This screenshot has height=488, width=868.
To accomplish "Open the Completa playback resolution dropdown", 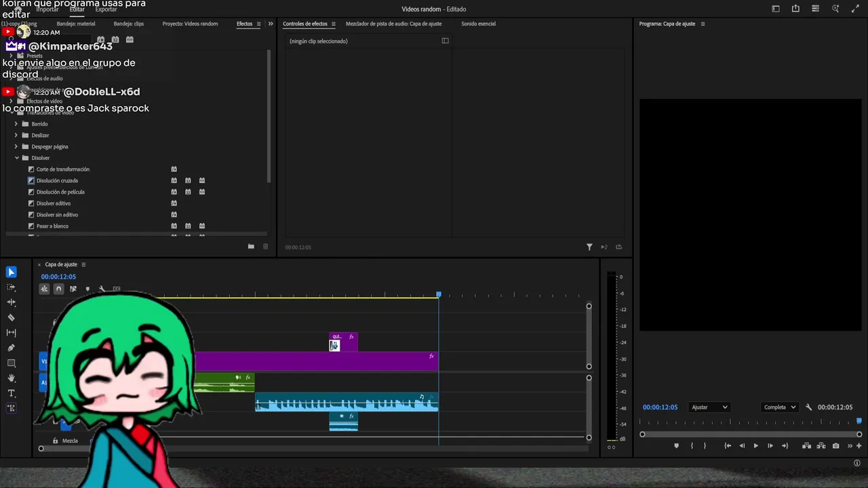I will tap(779, 407).
